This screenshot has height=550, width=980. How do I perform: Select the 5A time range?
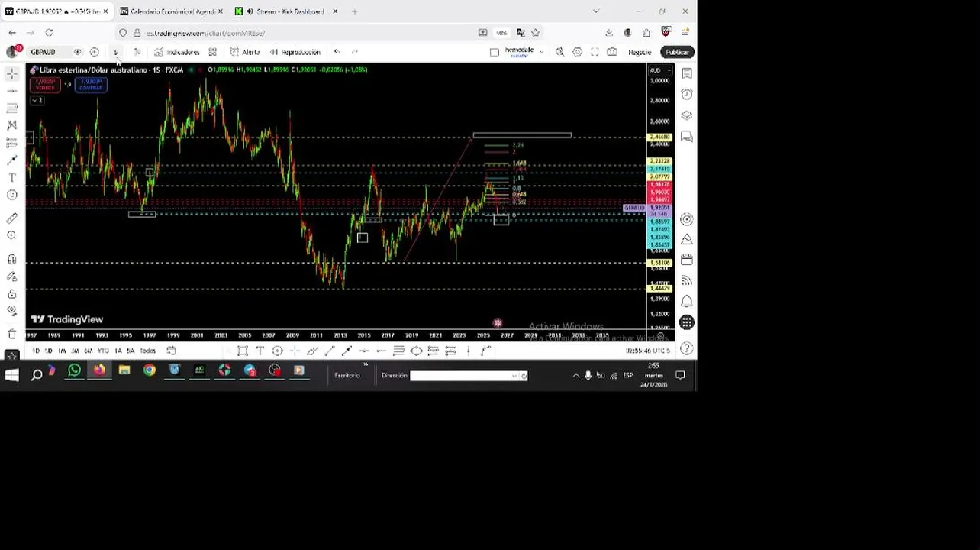[x=131, y=351]
